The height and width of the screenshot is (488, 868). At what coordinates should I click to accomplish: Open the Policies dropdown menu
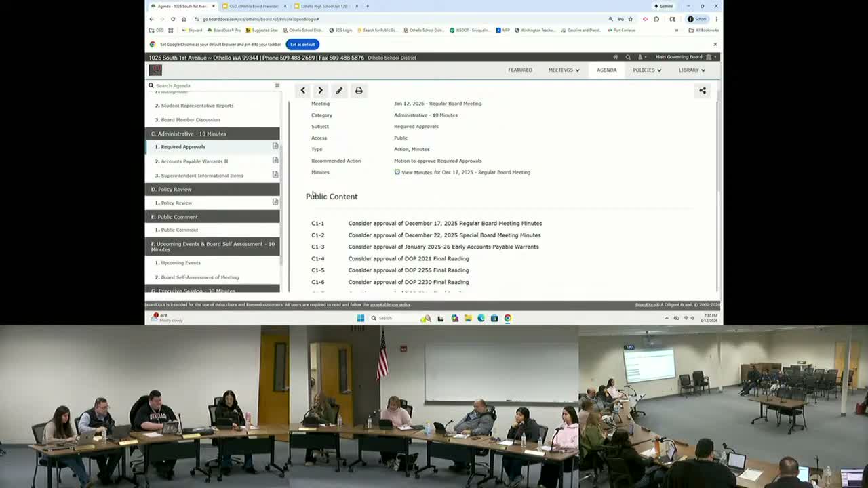pos(647,70)
